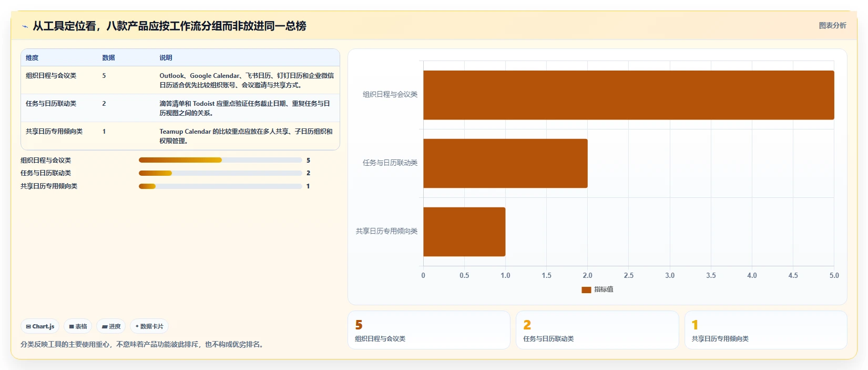The width and height of the screenshot is (868, 370).
Task: Click the 任务与日历联动类 progress bar
Action: (220, 173)
